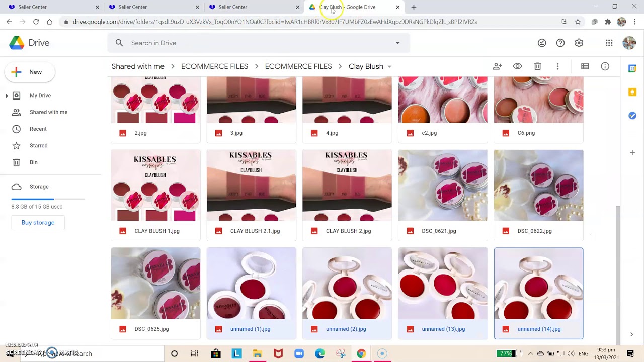
Task: Open the More actions three-dot menu
Action: tap(557, 66)
